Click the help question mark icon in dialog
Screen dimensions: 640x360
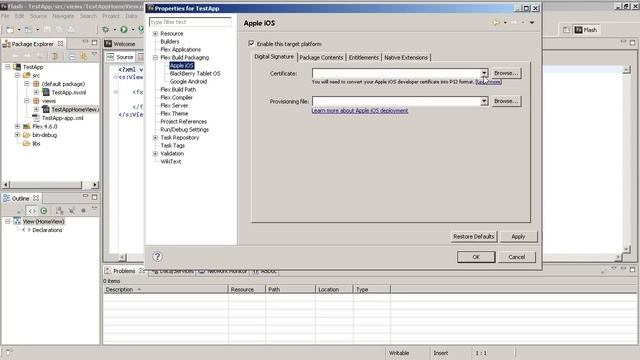click(x=157, y=256)
